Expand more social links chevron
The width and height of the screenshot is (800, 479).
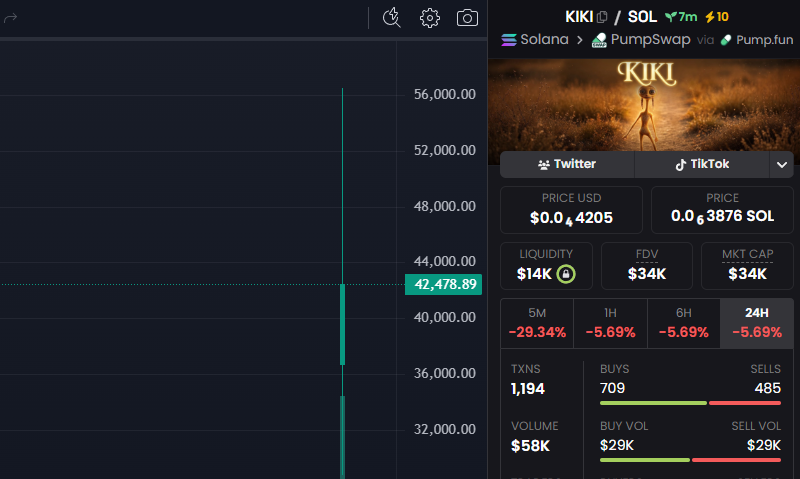(782, 164)
